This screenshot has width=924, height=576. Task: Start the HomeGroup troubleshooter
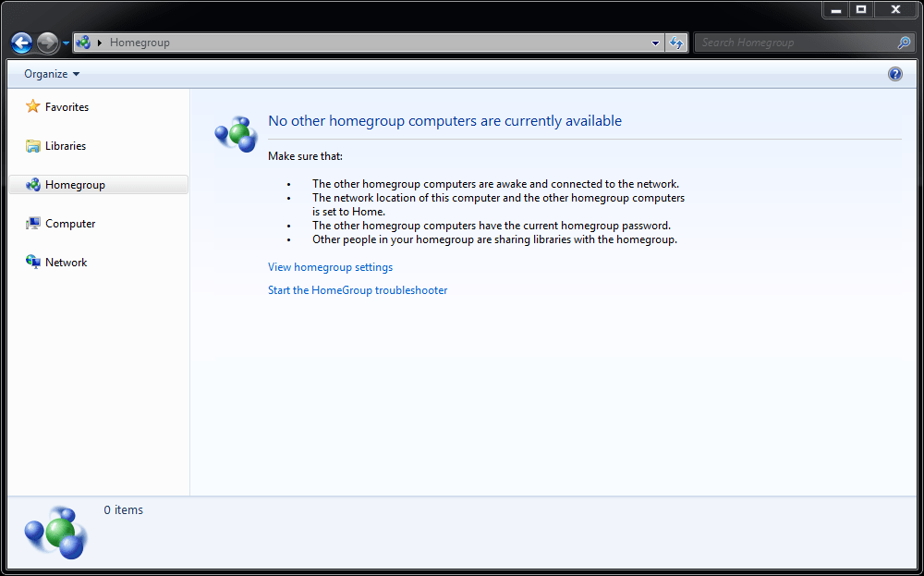(358, 289)
